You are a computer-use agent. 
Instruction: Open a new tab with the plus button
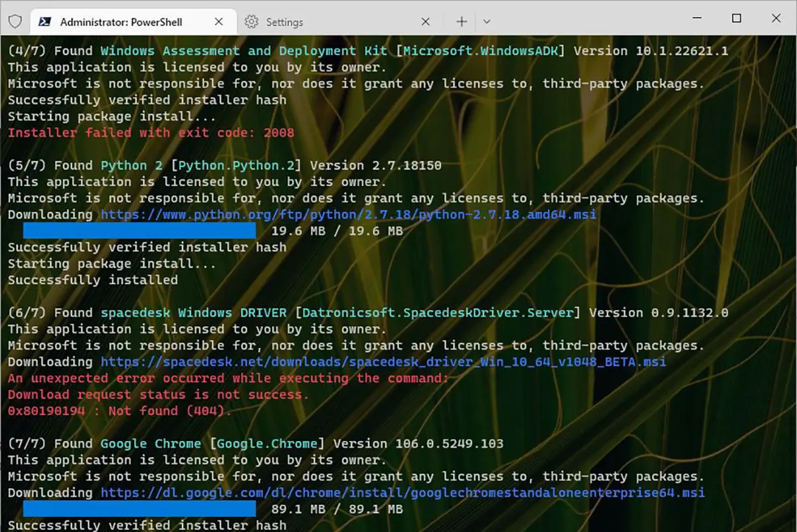(462, 22)
